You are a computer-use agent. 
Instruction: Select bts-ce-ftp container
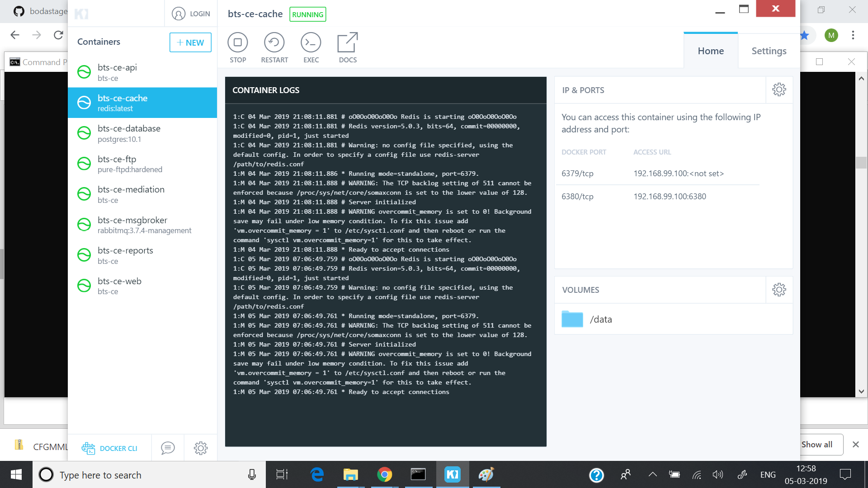pos(142,164)
